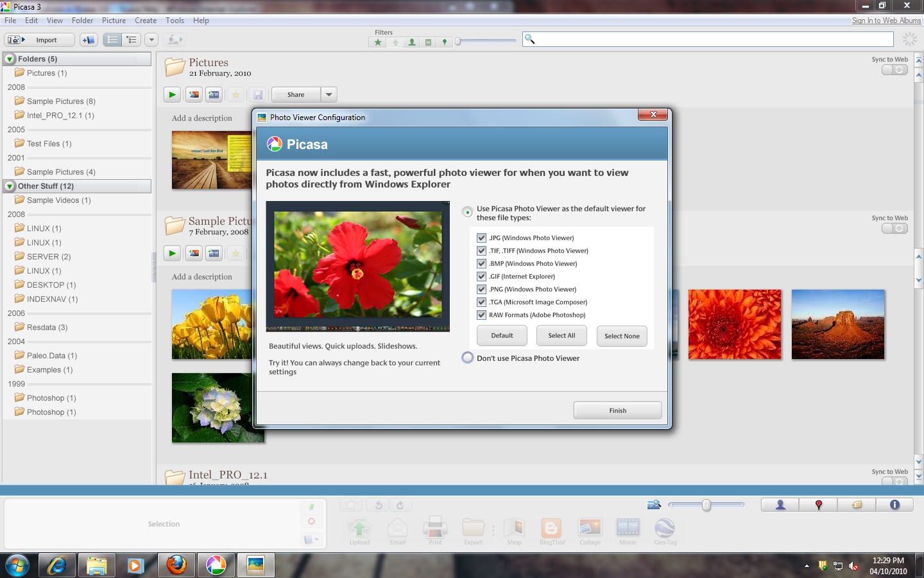This screenshot has width=924, height=578.
Task: Open the Create menu
Action: point(146,21)
